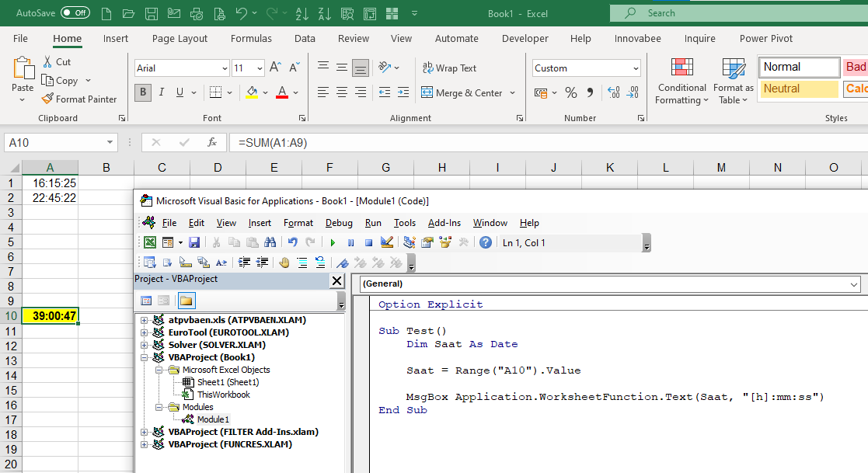The image size is (868, 473).
Task: Open the Copy options dropdown arrow
Action: pyautogui.click(x=88, y=81)
